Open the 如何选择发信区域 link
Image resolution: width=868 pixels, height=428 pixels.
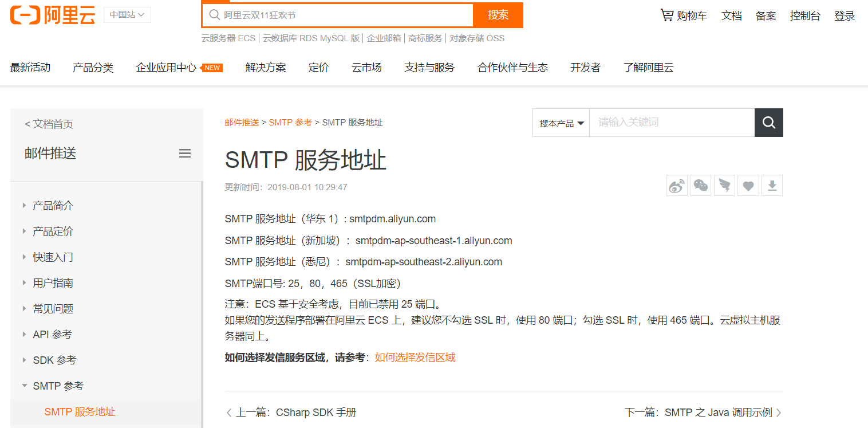[x=414, y=356]
